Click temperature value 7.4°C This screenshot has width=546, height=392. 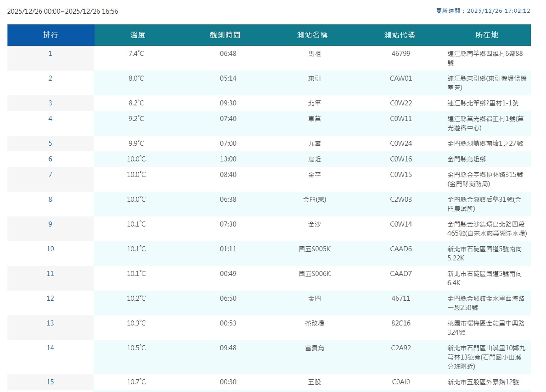tap(136, 53)
